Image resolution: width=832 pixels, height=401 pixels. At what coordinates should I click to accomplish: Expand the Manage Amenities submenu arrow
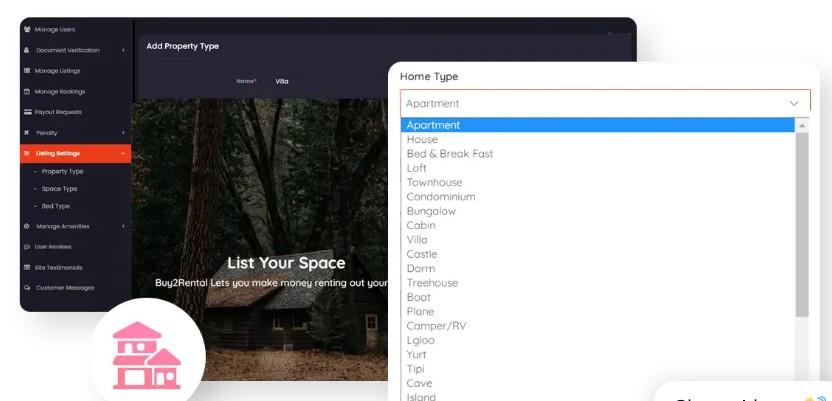point(123,226)
